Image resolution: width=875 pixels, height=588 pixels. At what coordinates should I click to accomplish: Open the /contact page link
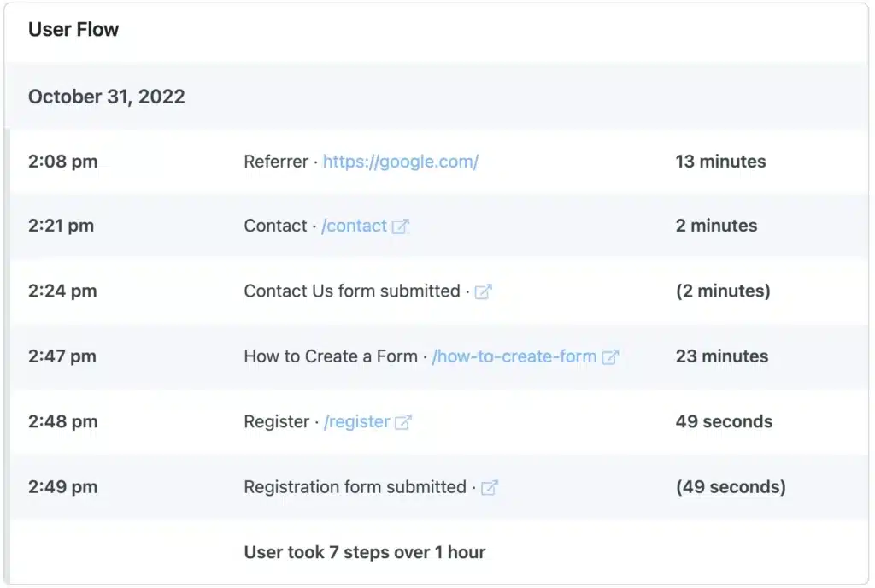(x=355, y=226)
